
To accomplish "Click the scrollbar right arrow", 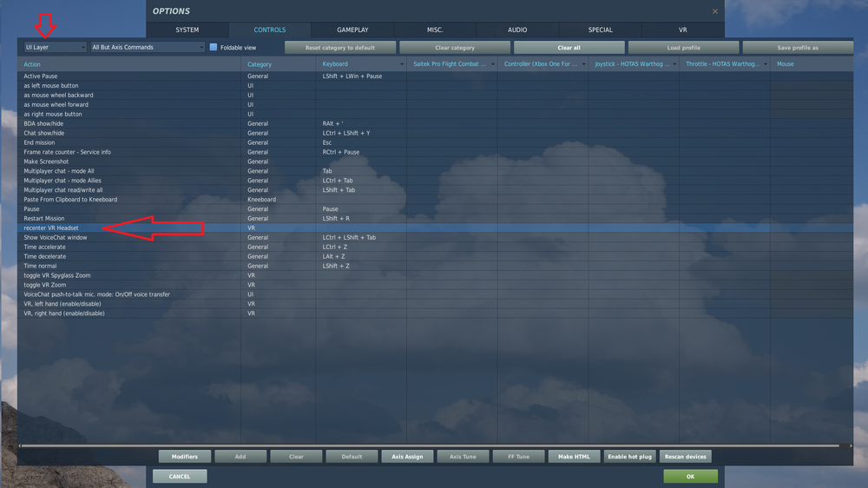I will tap(851, 445).
